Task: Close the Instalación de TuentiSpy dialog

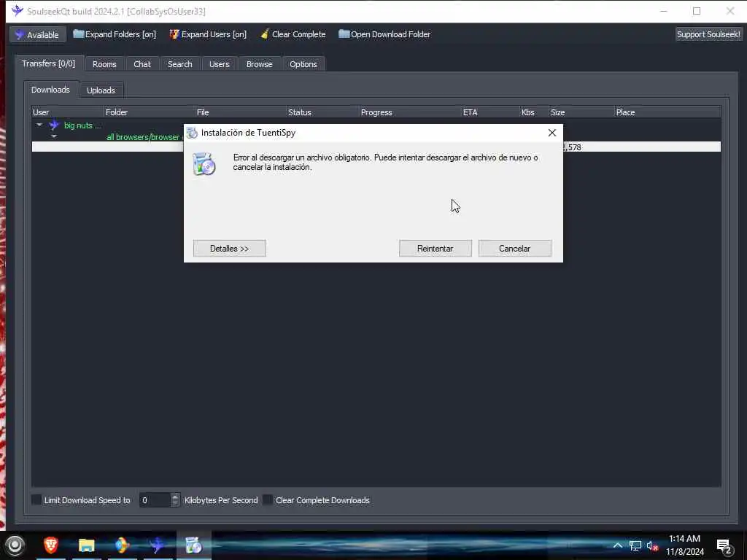Action: click(551, 133)
